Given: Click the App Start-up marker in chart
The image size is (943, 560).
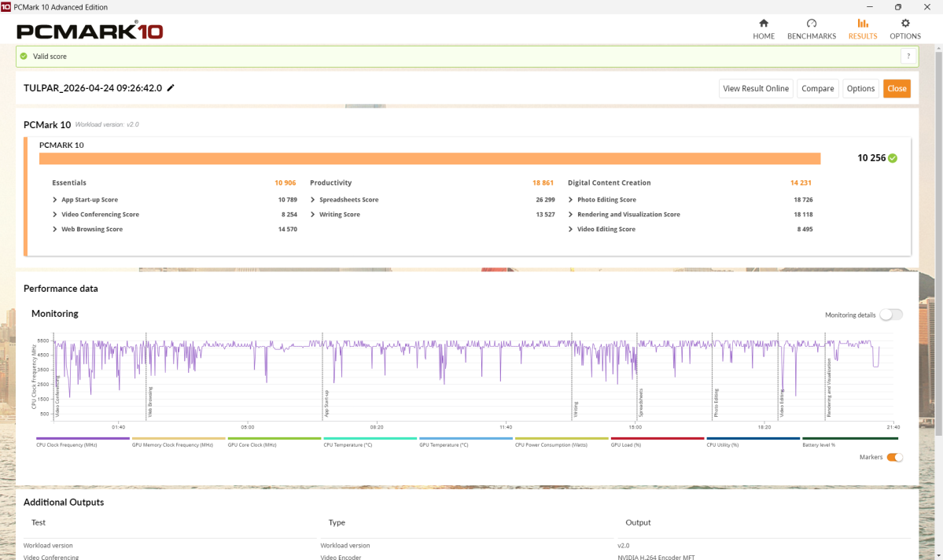Looking at the screenshot, I should (326, 403).
